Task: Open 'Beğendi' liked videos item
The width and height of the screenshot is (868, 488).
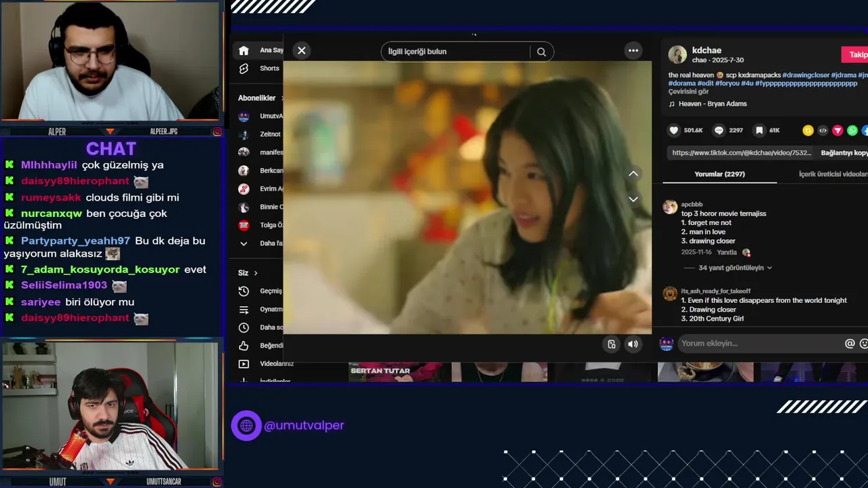Action: coord(261,346)
